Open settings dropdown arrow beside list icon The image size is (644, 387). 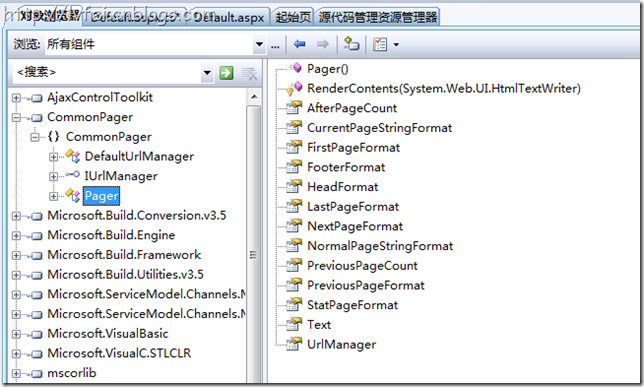[396, 44]
